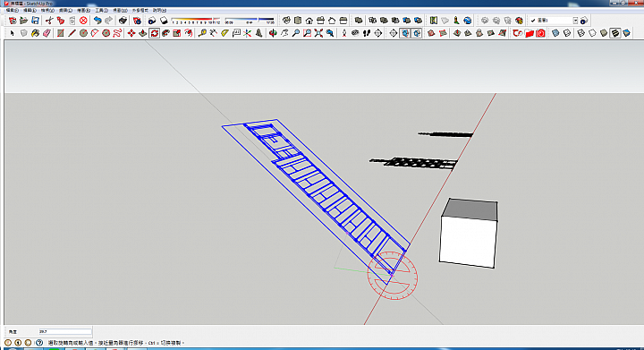Switch to Front house view
Screen dimensions: 644x350
pos(309,21)
